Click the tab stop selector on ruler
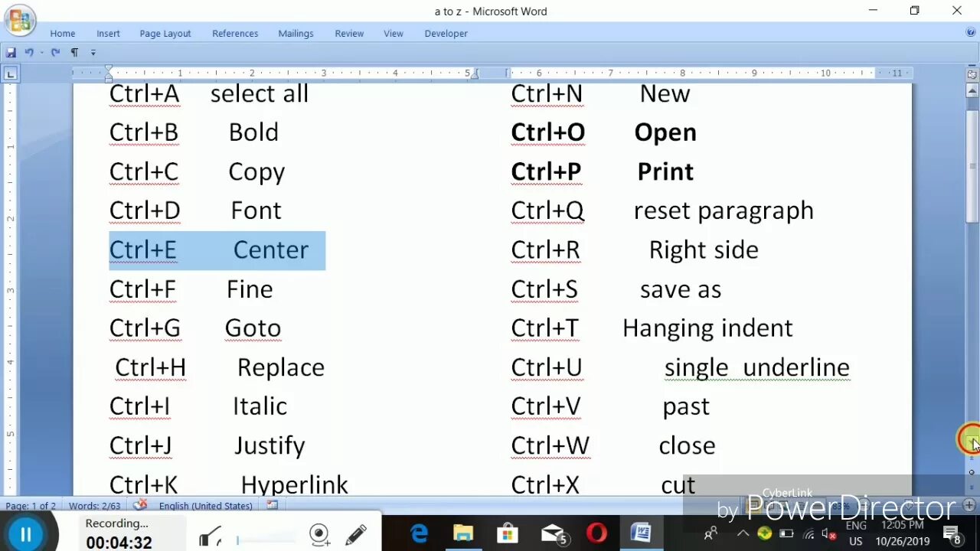The image size is (980, 551). [x=11, y=73]
